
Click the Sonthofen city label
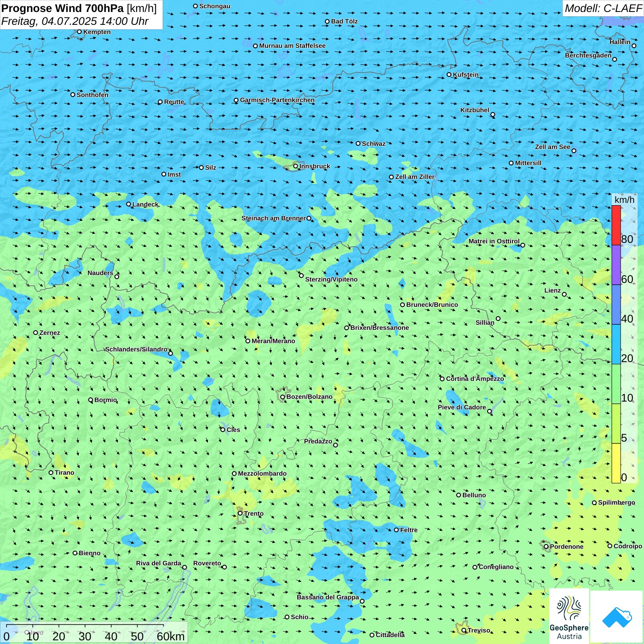(92, 95)
